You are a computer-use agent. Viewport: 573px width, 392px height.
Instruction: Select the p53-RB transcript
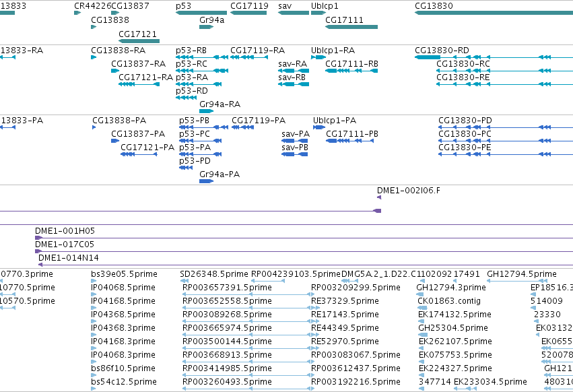click(x=202, y=57)
